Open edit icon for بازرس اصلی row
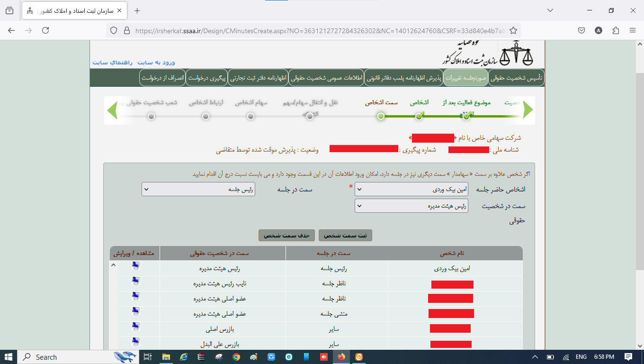 135,326
